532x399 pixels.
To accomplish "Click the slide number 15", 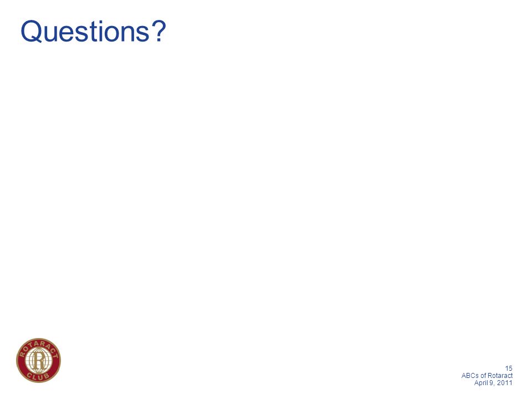I will 509,368.
